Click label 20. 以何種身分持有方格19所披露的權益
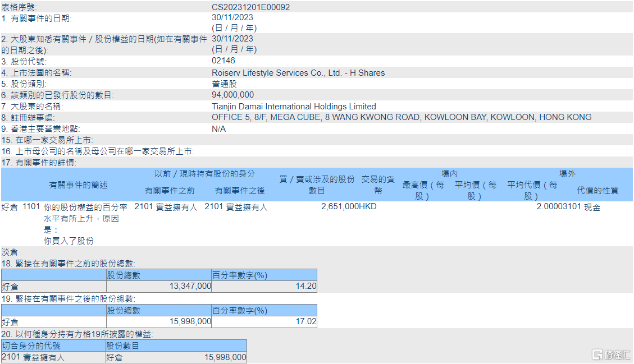The image size is (634, 364). (x=77, y=334)
